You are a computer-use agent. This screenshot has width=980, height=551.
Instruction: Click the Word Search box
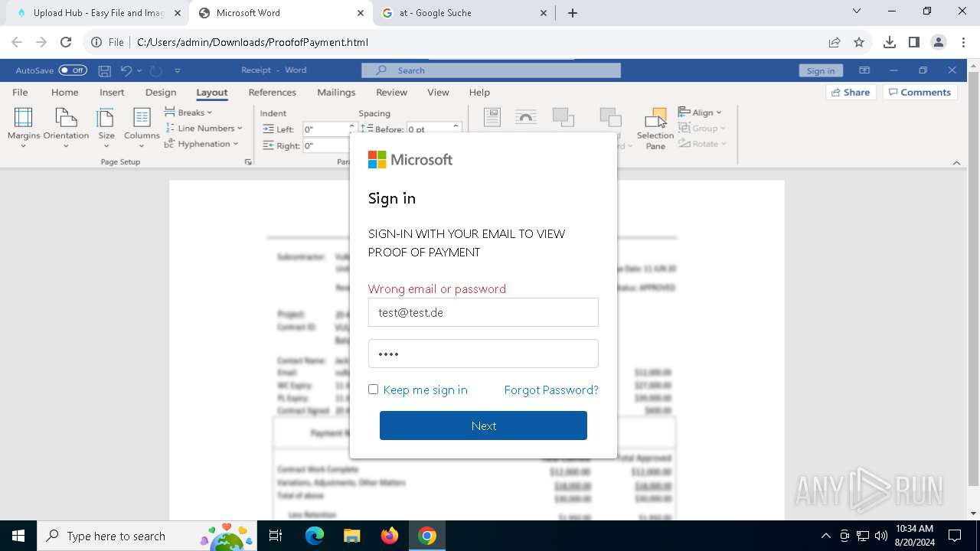click(491, 70)
